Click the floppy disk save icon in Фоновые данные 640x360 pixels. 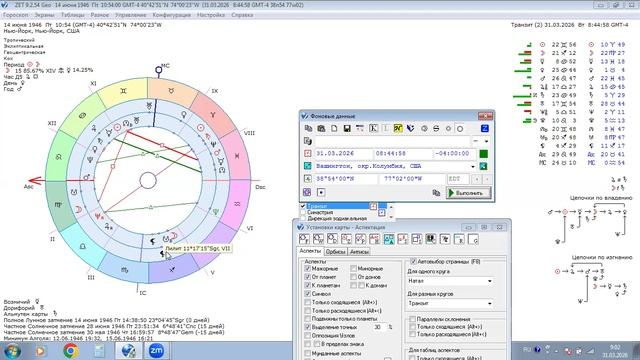[347, 129]
